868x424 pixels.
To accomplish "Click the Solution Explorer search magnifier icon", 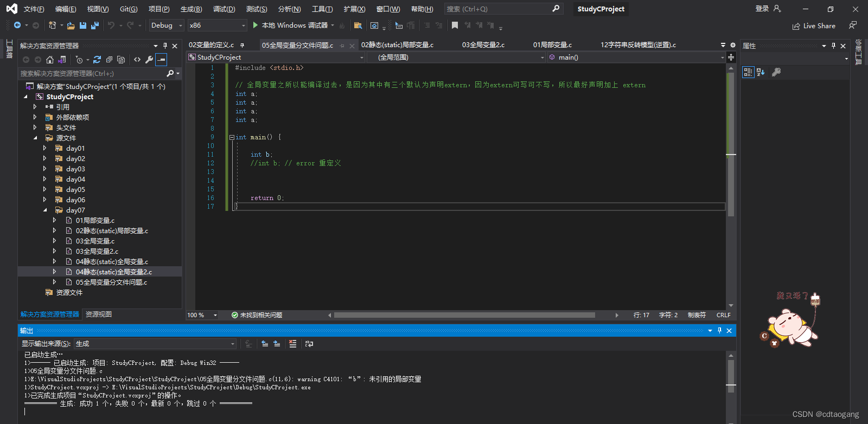I will pyautogui.click(x=170, y=73).
